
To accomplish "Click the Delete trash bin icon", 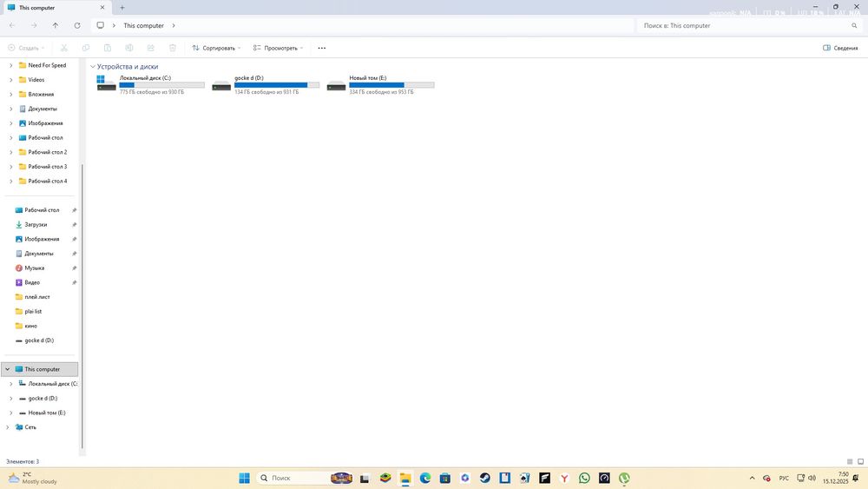I will click(172, 48).
